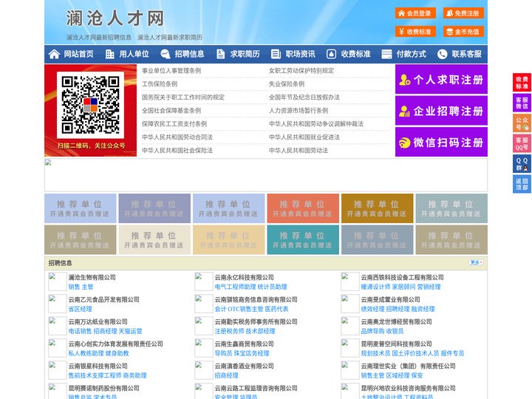This screenshot has height=399, width=532.
Task: Click 个人求职注册 purple button
Action: click(441, 79)
